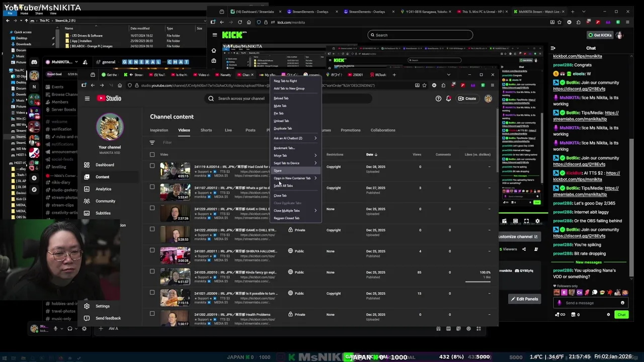Click Edit Panels on Kick page
Viewport: 644px width, 362px height.
click(x=525, y=299)
